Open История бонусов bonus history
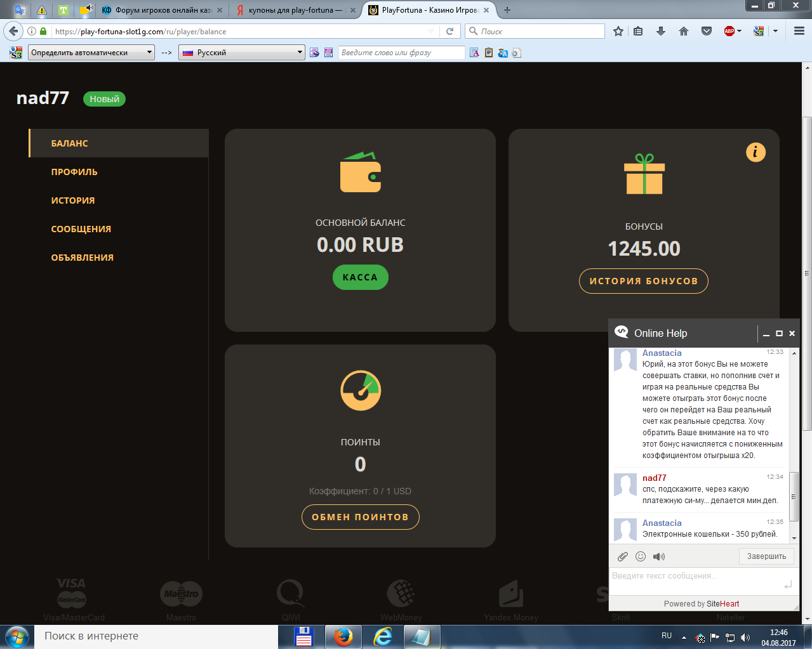 click(643, 281)
